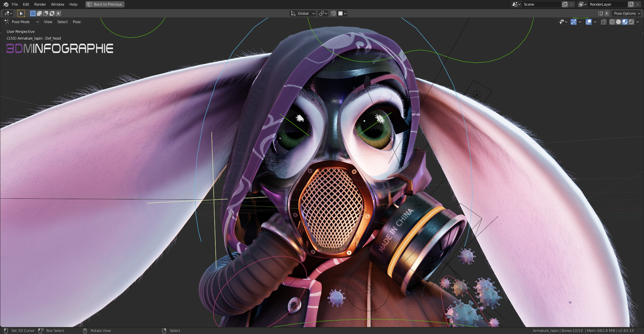Screen dimensions: 644x334
Task: Click the Mem: 682.8 MiB readout
Action: [601, 331]
